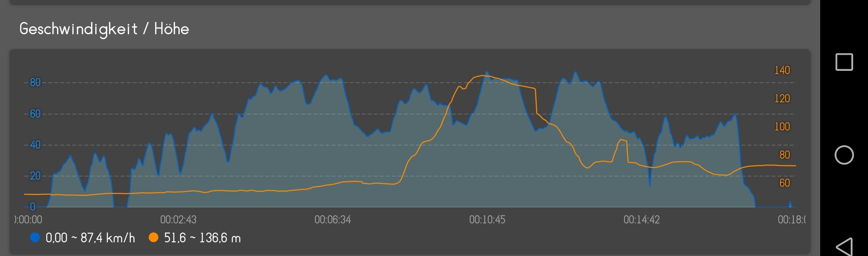Tap the "51,6 ~ 136,6 m" legend label
Image resolution: width=868 pixels, height=256 pixels.
tap(202, 238)
